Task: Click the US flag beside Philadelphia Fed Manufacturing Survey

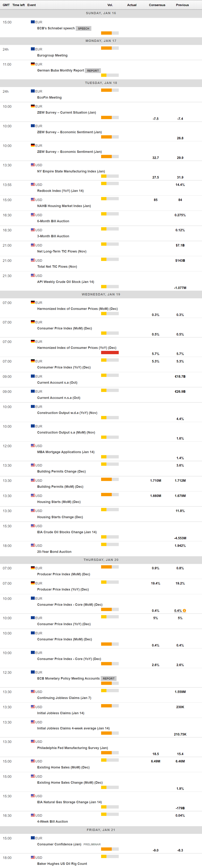Action: click(33, 741)
